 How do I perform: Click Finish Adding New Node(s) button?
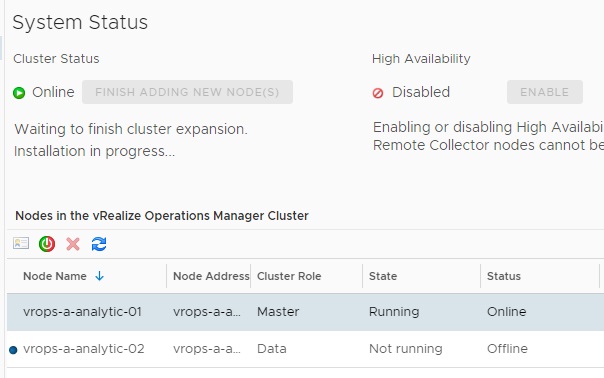(187, 92)
